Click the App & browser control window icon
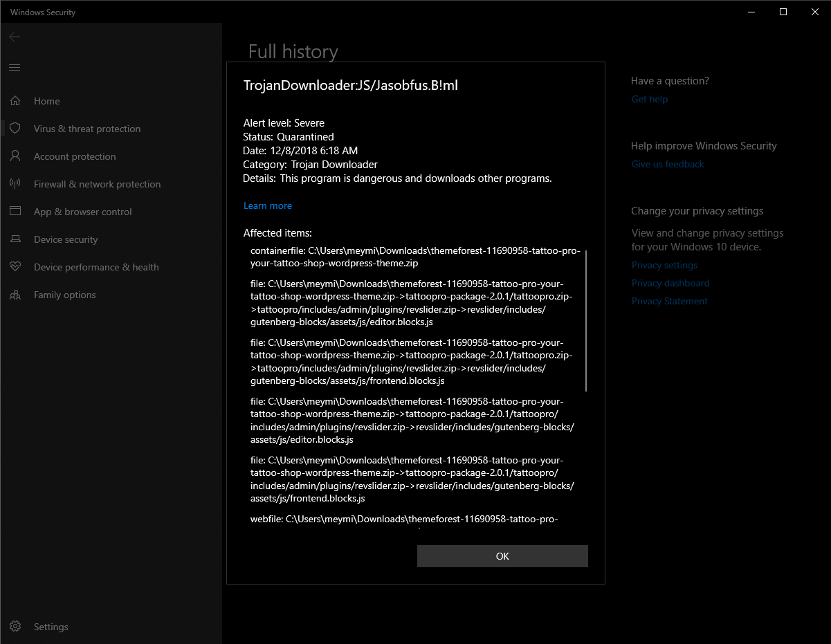This screenshot has height=644, width=831. [x=15, y=212]
